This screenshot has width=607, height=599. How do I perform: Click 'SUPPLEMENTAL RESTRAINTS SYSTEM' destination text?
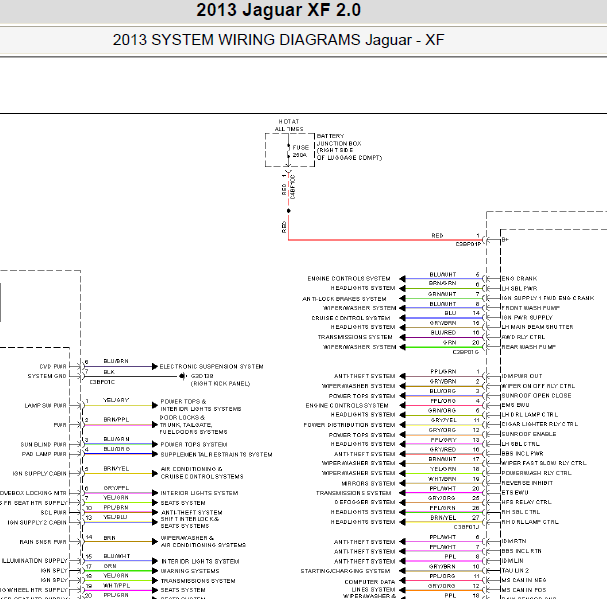[216, 455]
